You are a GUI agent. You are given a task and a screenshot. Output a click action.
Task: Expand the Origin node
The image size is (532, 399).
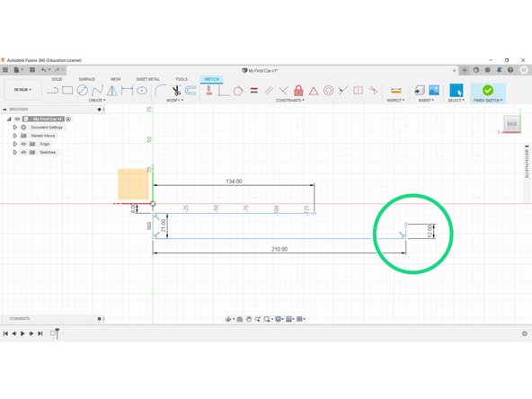coord(15,144)
